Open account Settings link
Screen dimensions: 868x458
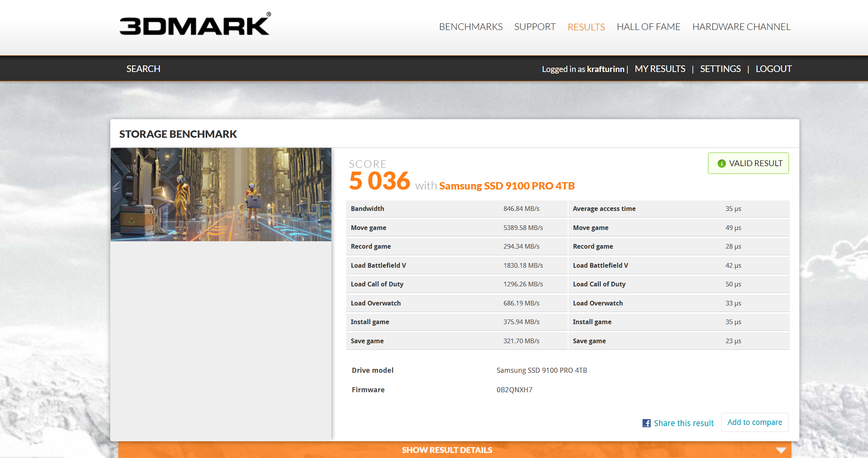(x=720, y=69)
